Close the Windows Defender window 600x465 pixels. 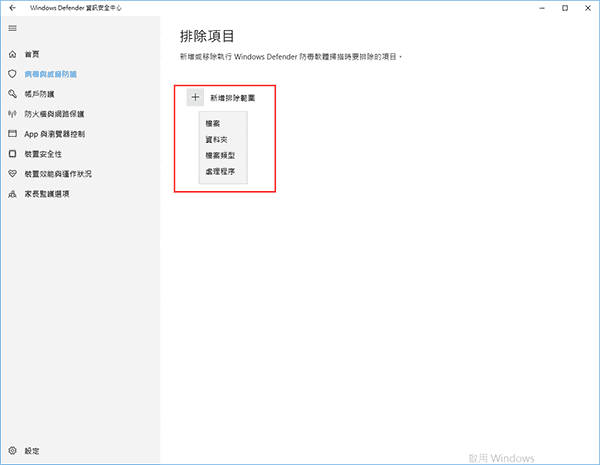click(x=588, y=8)
